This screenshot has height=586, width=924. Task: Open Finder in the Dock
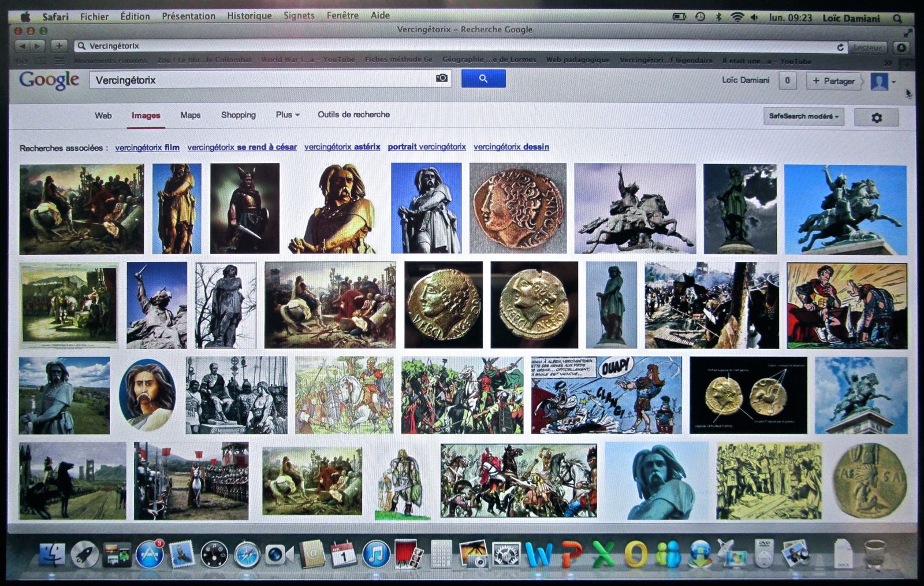pyautogui.click(x=52, y=555)
